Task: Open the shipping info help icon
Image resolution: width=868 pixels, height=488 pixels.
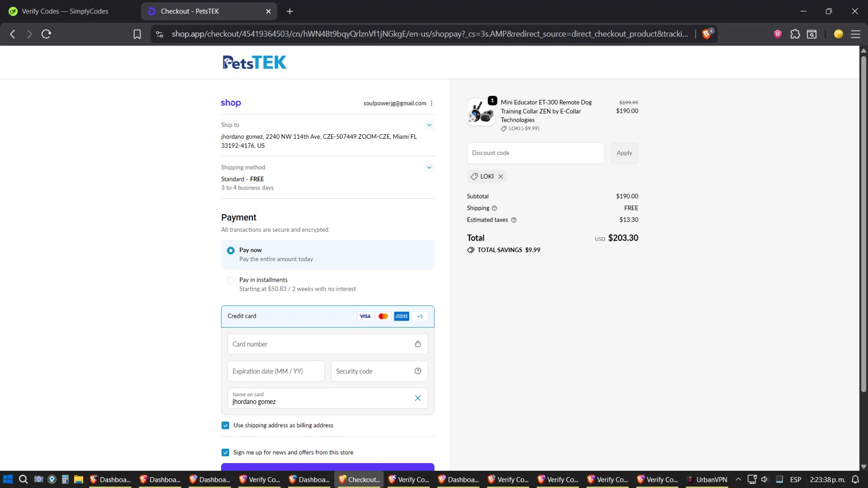Action: pyautogui.click(x=494, y=208)
